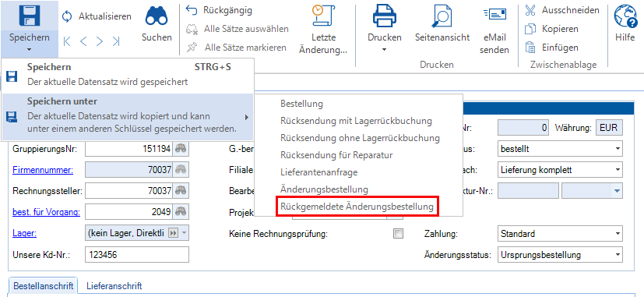
Task: Select Rücksendung ohne Lagerrückbuchung
Action: [x=360, y=138]
